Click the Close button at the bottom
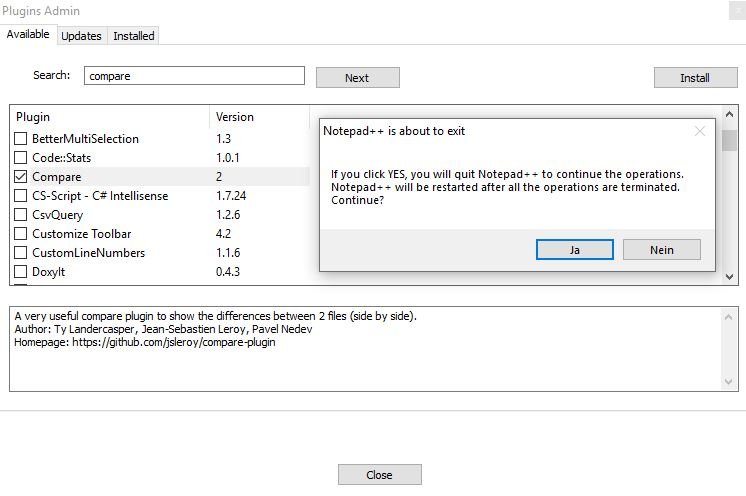The image size is (746, 496). click(379, 475)
